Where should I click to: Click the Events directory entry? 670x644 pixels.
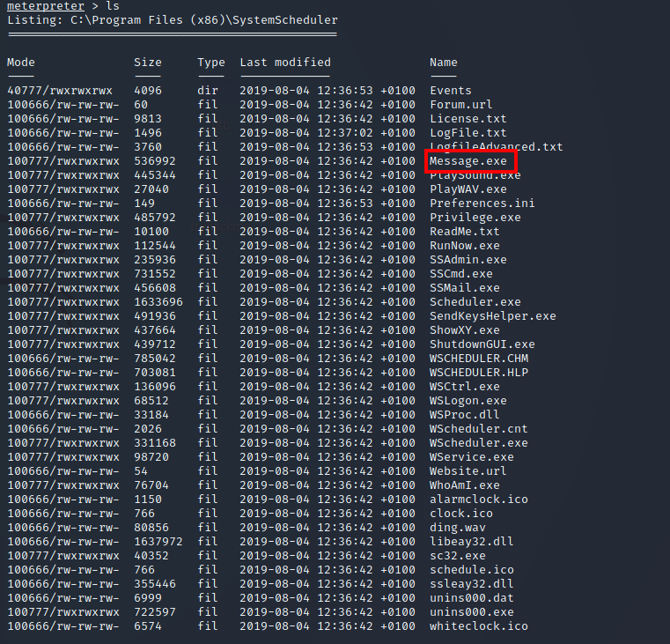(x=450, y=91)
